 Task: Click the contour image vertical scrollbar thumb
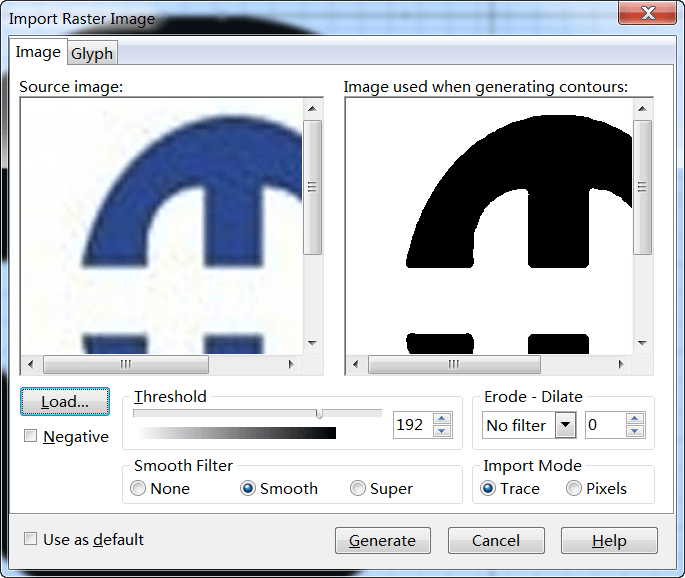tap(642, 187)
